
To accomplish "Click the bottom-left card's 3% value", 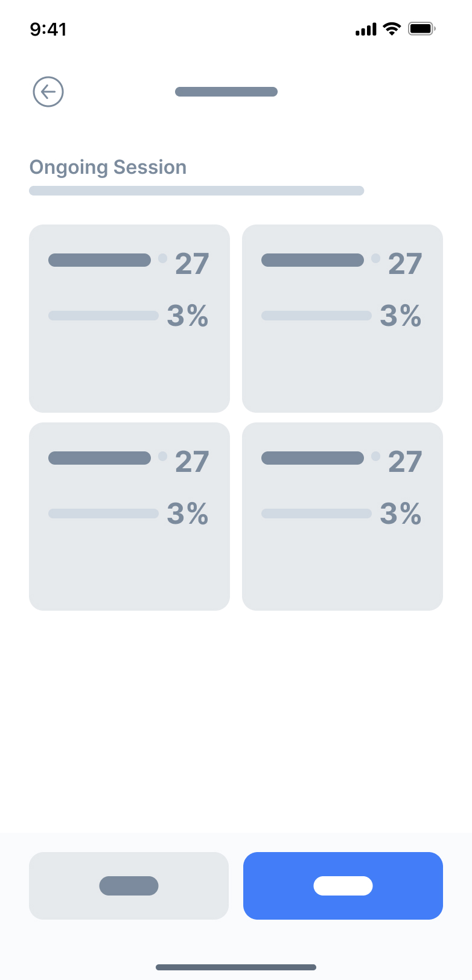I will (188, 514).
